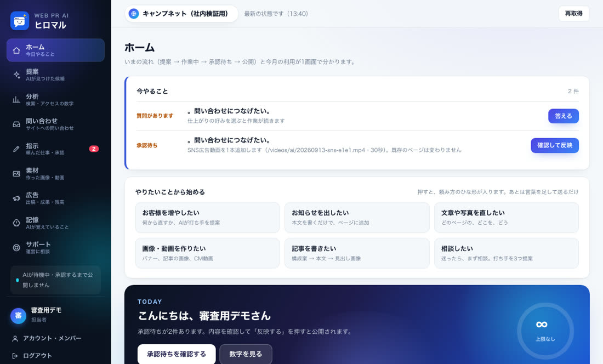
Task: Open アカウント・メンバー settings
Action: point(55,338)
